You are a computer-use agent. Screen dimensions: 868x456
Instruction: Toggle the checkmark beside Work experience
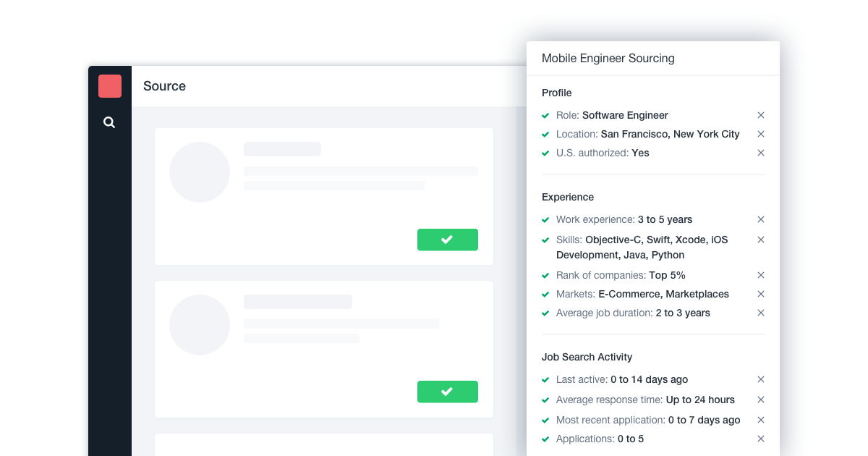(x=545, y=220)
